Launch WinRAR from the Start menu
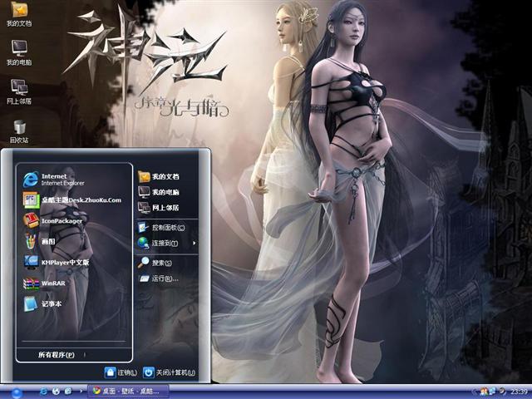Image resolution: width=532 pixels, height=399 pixels. [x=54, y=283]
